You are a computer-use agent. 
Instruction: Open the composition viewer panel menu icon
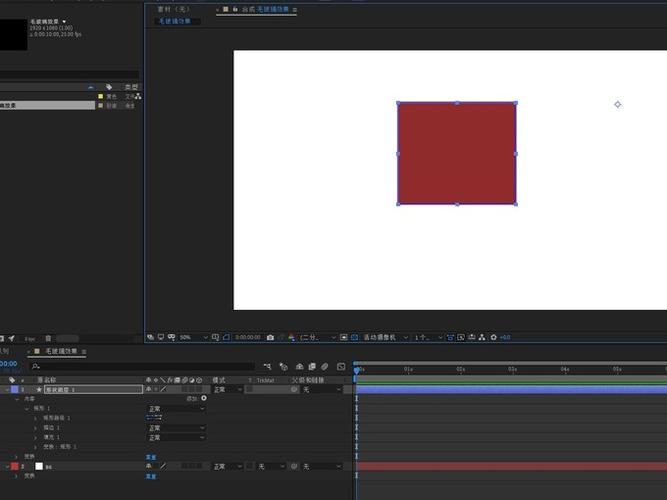295,9
